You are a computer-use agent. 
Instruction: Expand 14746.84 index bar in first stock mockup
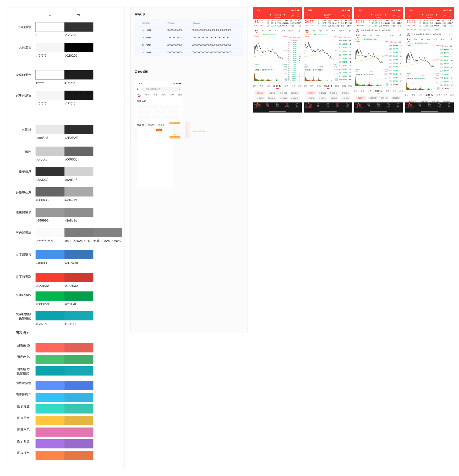(x=258, y=106)
